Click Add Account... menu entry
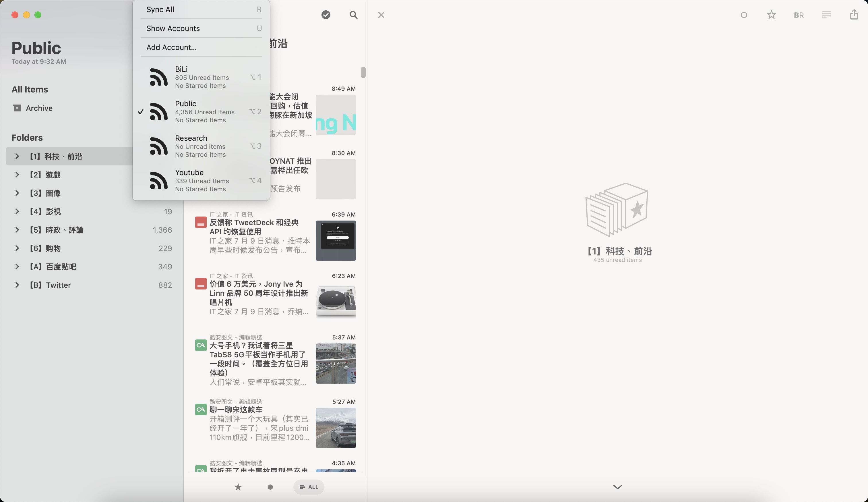 pyautogui.click(x=172, y=47)
